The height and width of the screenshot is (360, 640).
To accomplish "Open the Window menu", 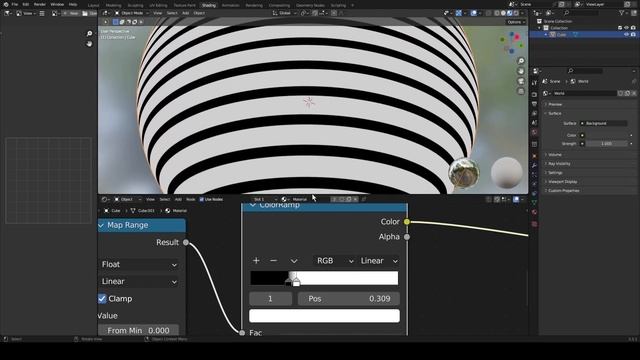I will click(57, 4).
